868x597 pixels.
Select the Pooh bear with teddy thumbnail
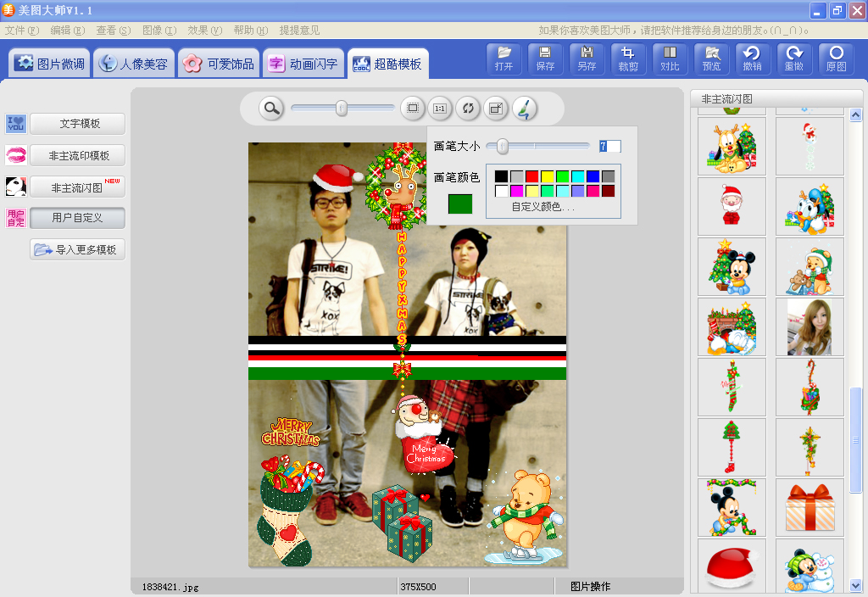[x=810, y=266]
